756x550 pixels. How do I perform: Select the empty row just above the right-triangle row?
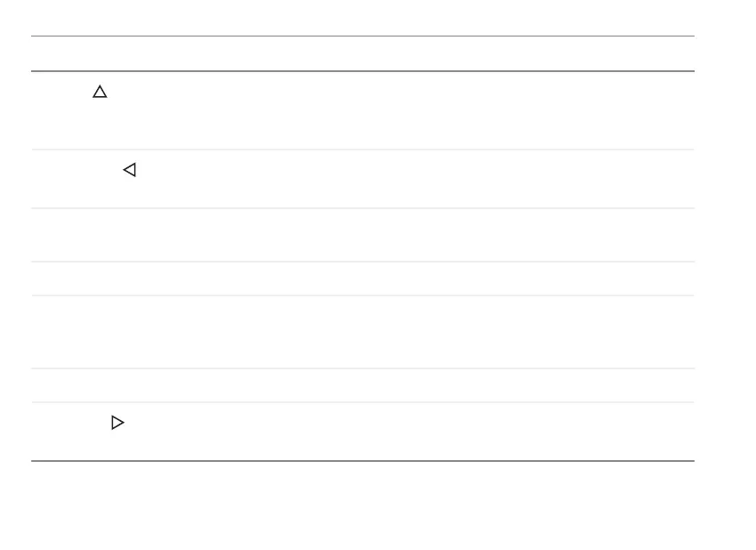click(x=363, y=385)
